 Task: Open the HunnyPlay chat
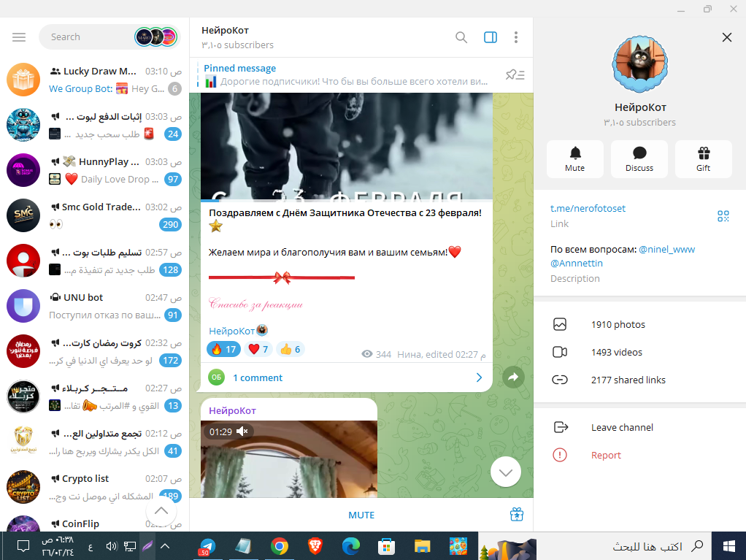click(x=94, y=170)
